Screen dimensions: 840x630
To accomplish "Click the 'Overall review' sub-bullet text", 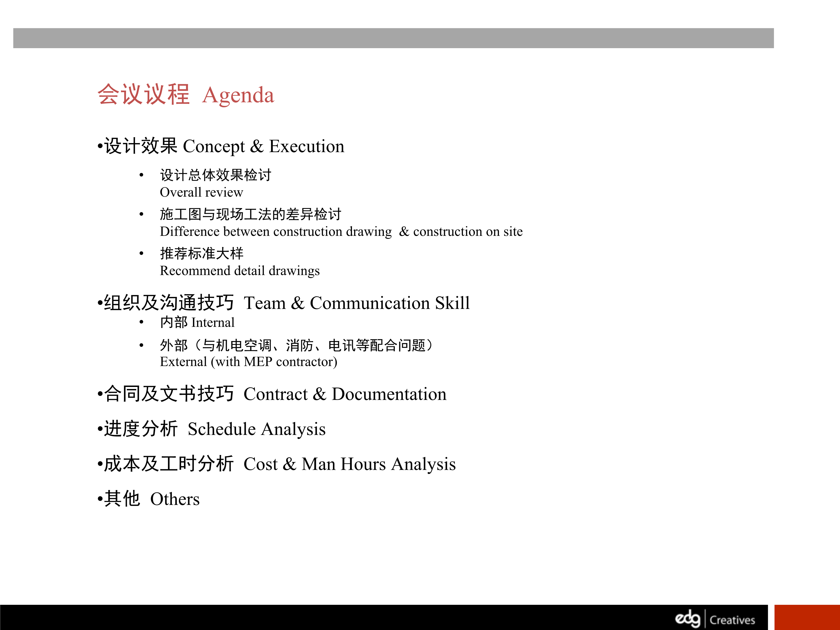I will click(x=201, y=192).
